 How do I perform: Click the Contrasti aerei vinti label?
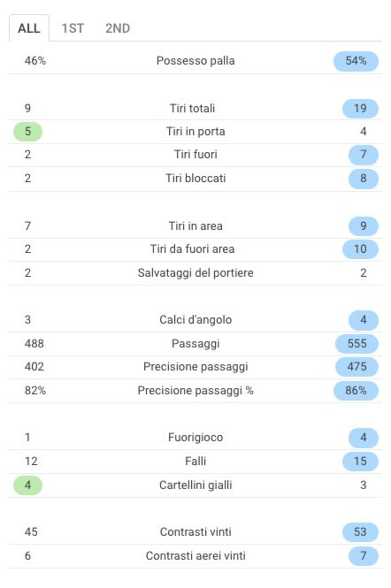(196, 556)
